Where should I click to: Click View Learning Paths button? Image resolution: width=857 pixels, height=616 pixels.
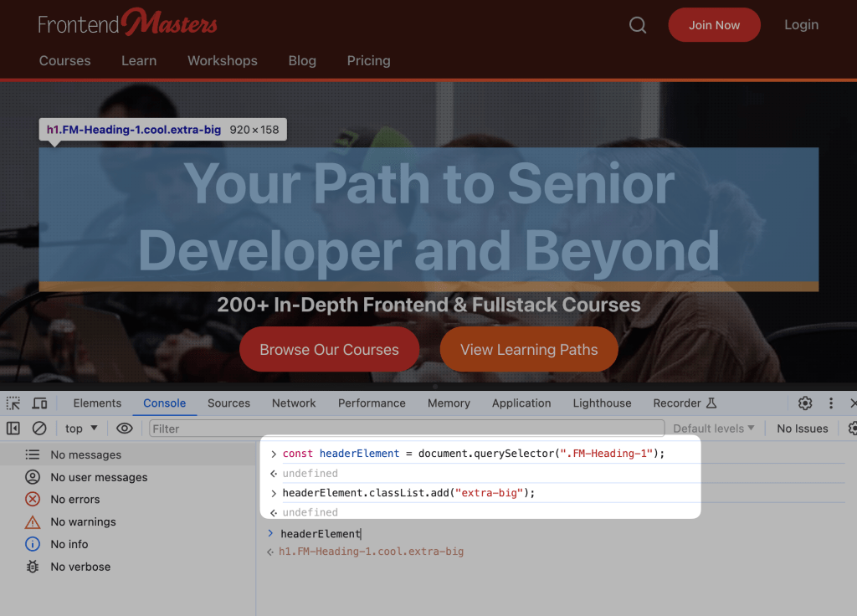coord(529,349)
